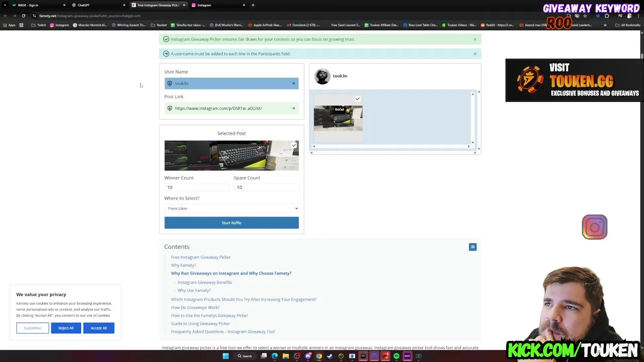The height and width of the screenshot is (362, 644).
Task: Click the taskbar Search box
Action: pyautogui.click(x=245, y=356)
